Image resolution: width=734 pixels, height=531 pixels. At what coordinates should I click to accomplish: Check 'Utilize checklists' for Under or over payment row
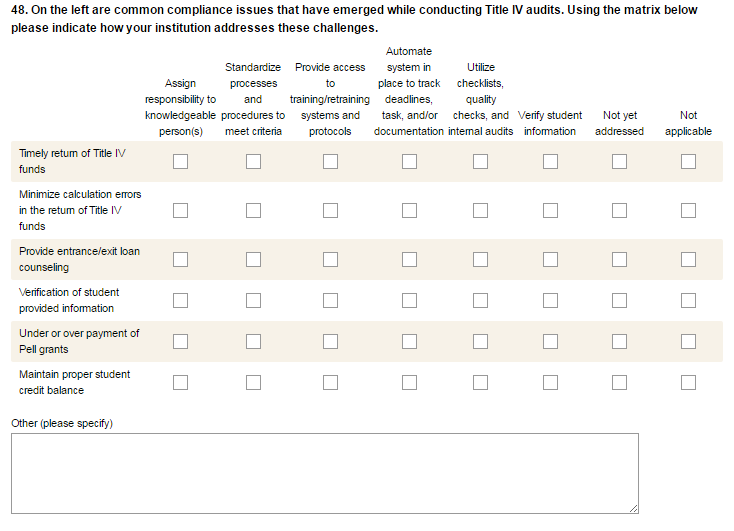pos(480,341)
